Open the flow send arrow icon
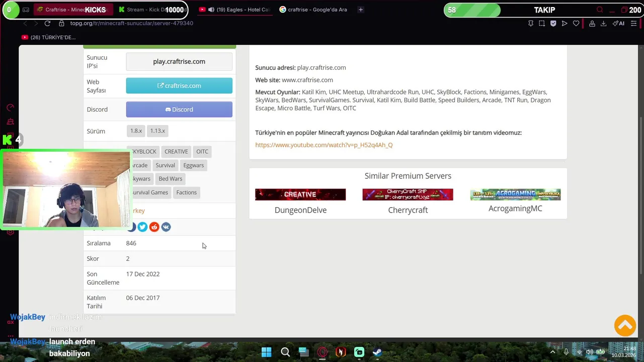The width and height of the screenshot is (644, 362). 565,23
